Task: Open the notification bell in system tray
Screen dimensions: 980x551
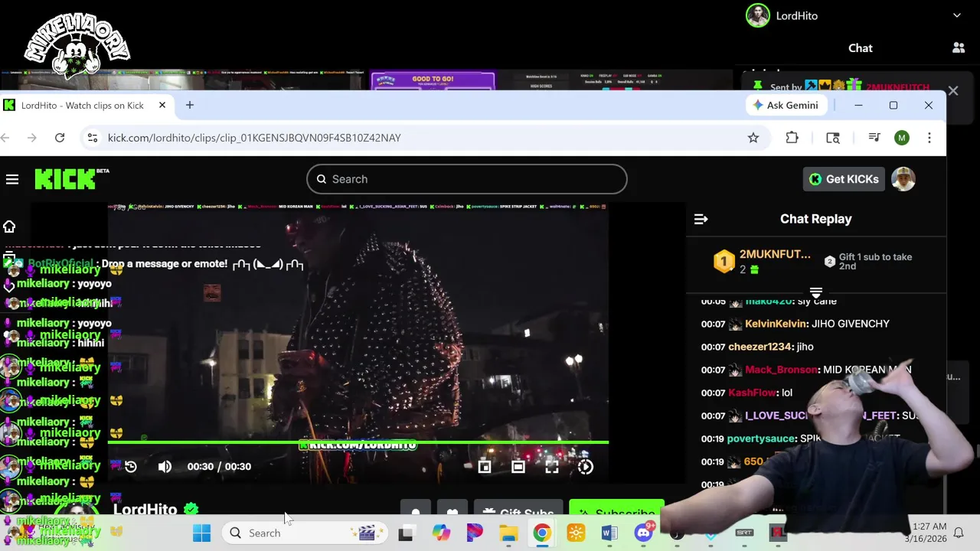Action: pos(958,533)
